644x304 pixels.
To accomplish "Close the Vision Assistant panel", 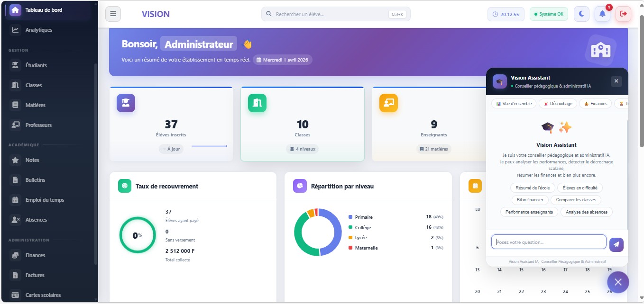I will point(616,81).
